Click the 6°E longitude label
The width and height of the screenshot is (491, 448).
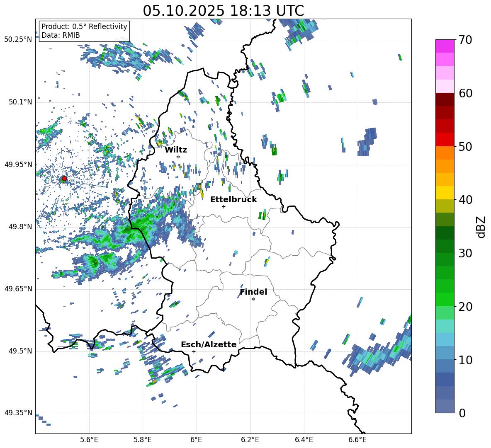[x=196, y=440]
